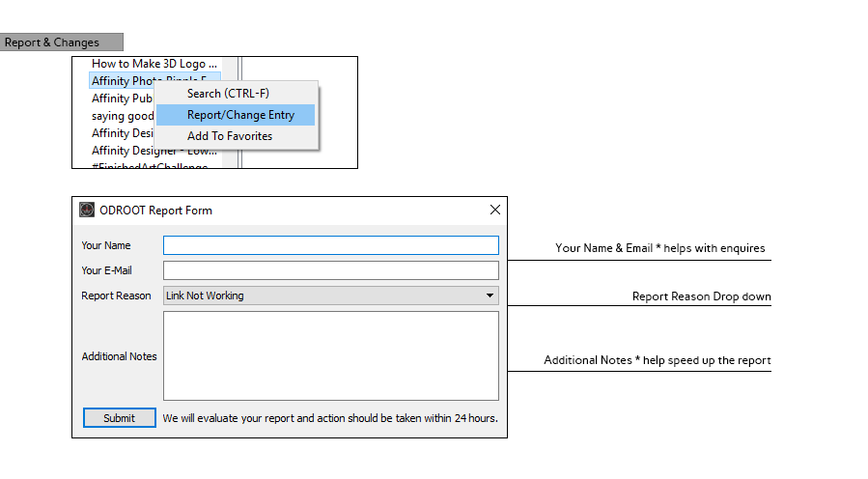Open the Report Reason dropdown arrow
868x479 pixels.
coord(490,296)
